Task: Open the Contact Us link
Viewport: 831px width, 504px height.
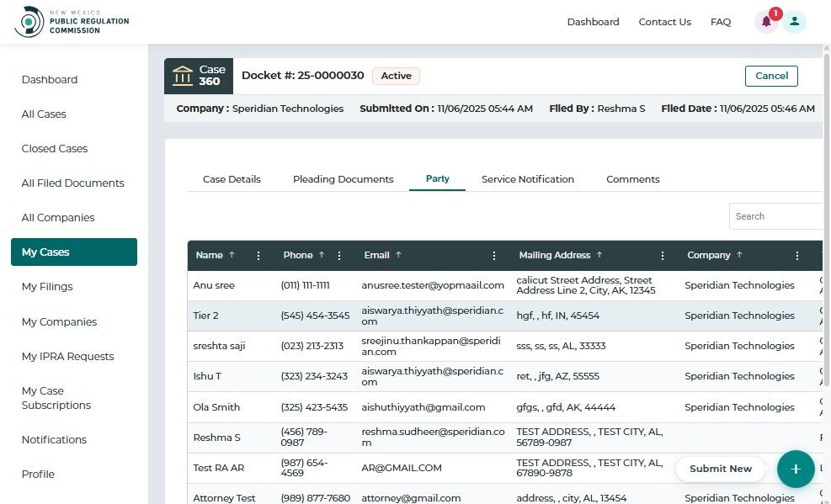Action: click(664, 22)
